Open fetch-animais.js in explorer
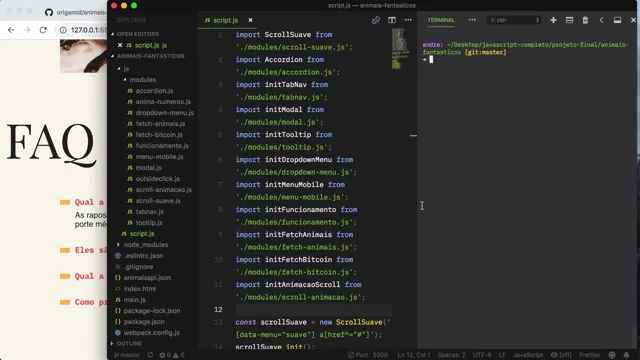Image resolution: width=640 pixels, height=360 pixels. click(156, 124)
